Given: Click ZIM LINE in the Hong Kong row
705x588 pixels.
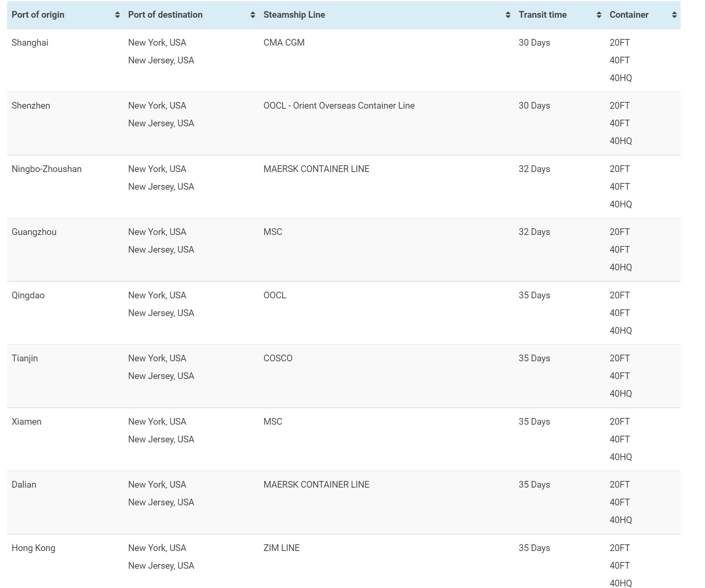Looking at the screenshot, I should tap(281, 548).
